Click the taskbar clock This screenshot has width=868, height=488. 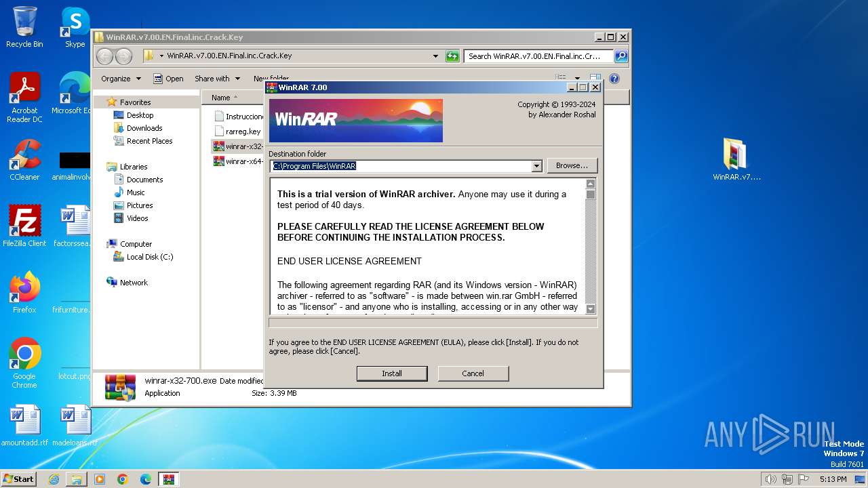833,479
